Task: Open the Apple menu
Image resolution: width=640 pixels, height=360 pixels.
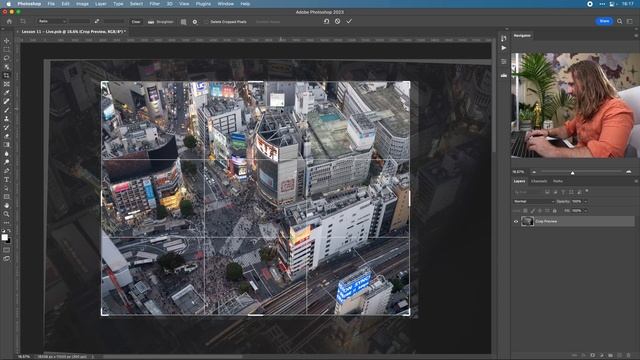Action: [8, 4]
